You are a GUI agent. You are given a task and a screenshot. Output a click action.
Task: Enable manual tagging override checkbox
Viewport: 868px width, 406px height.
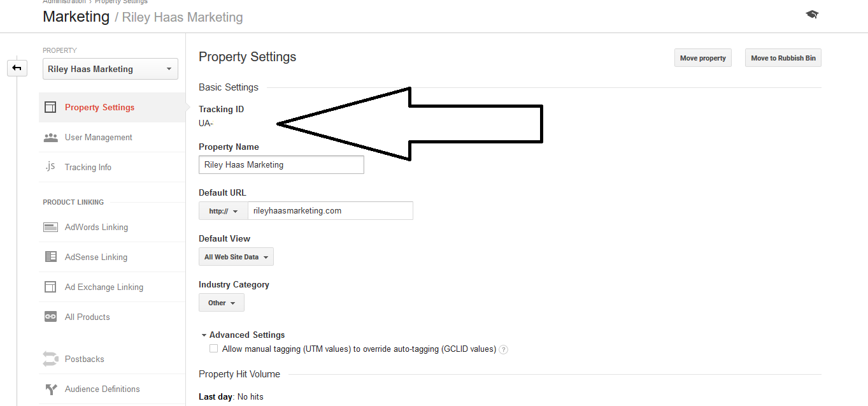213,349
